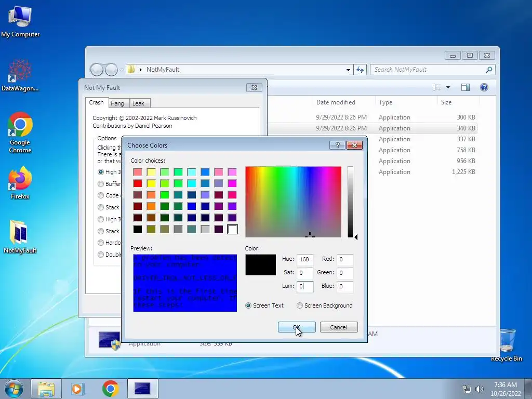Viewport: 532px width, 399px height.
Task: Close the Not My Fault window
Action: [x=254, y=87]
